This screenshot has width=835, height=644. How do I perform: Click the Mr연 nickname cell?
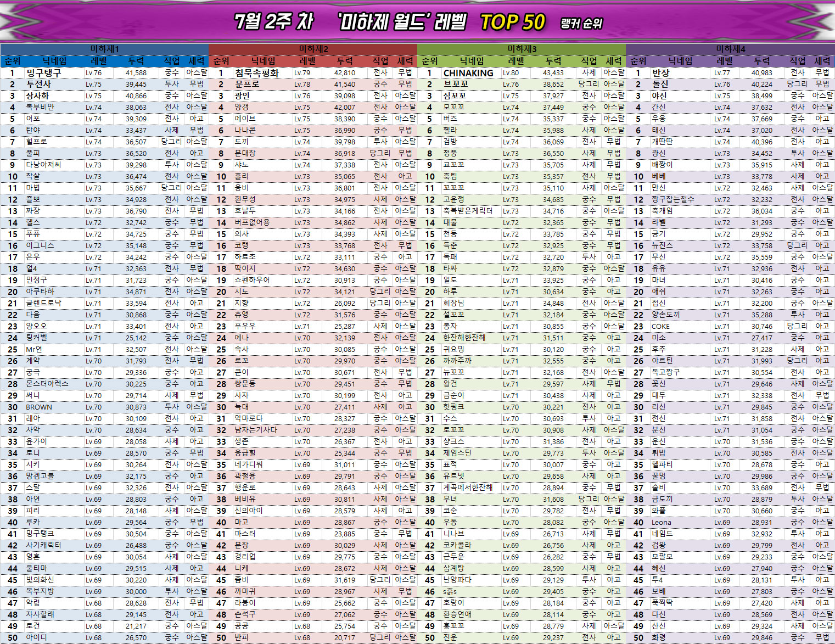click(34, 350)
